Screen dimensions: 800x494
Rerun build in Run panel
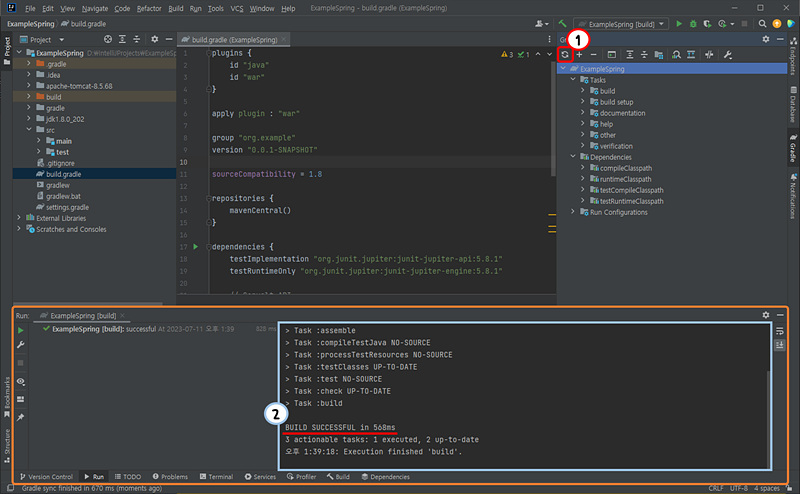click(x=20, y=330)
